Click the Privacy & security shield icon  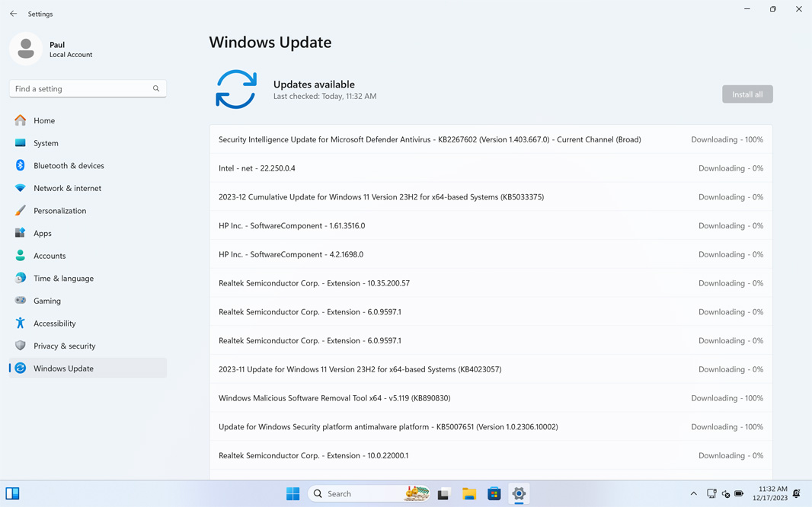point(21,346)
